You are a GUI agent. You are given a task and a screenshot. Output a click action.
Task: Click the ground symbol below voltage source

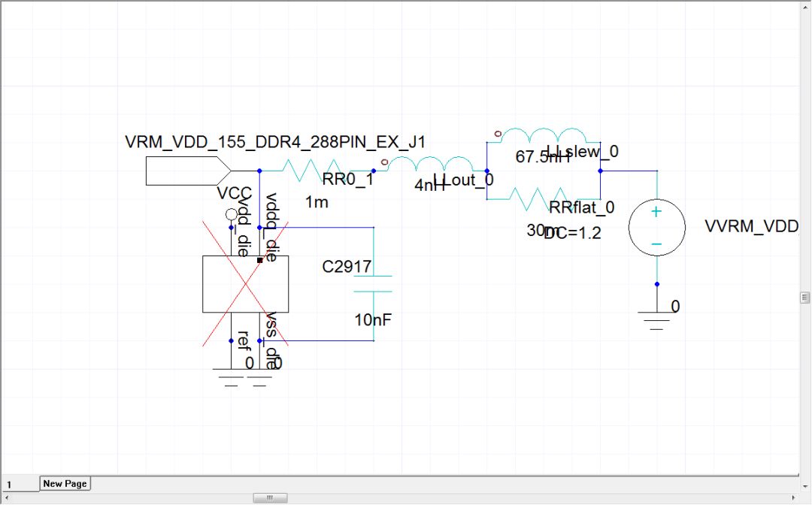[x=656, y=321]
